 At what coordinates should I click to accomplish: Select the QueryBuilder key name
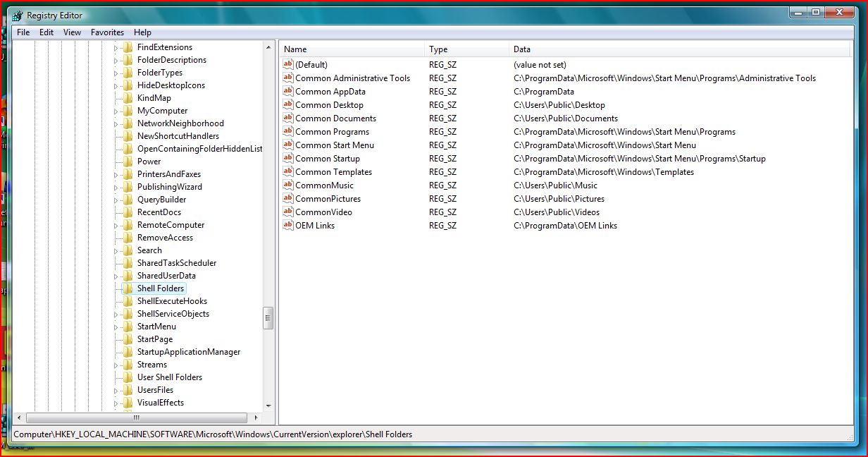pyautogui.click(x=161, y=200)
